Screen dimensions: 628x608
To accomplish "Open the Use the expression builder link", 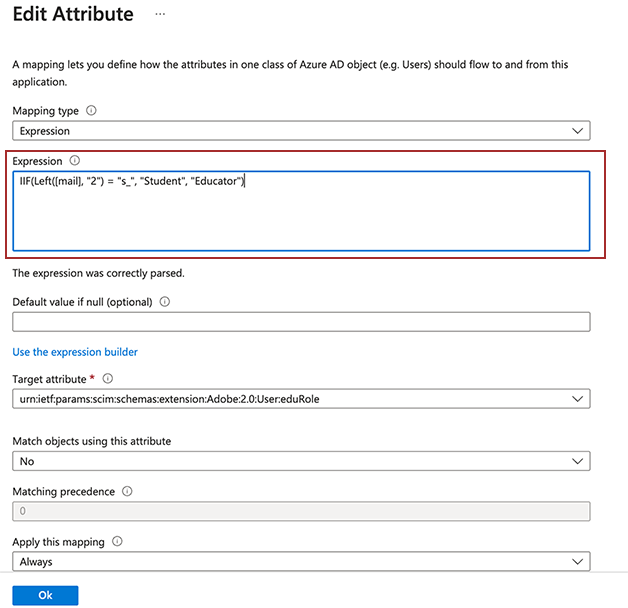I will click(75, 352).
